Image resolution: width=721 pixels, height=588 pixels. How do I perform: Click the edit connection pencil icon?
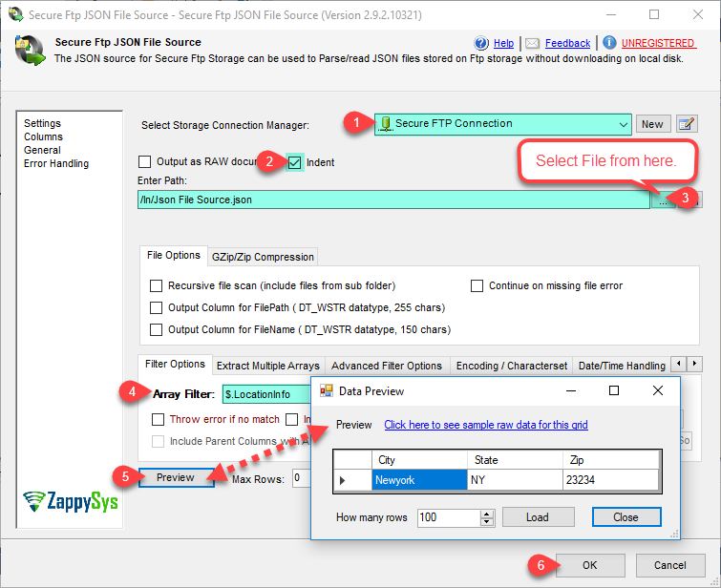click(686, 124)
